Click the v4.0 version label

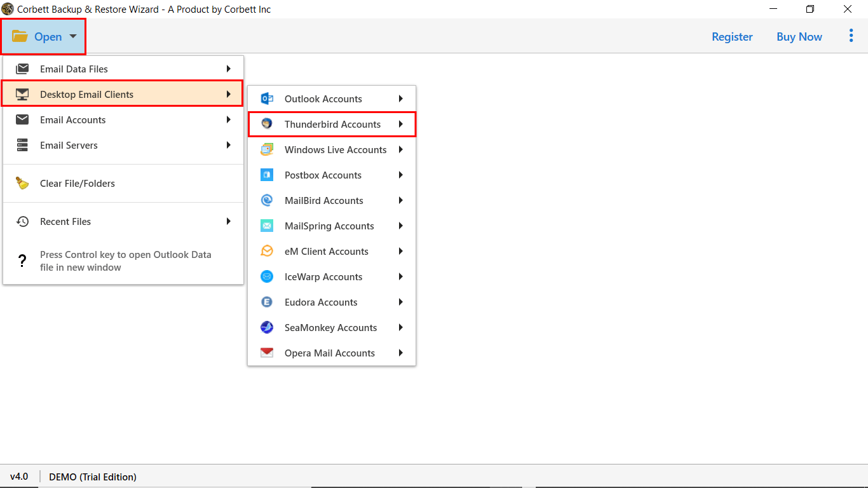[19, 477]
